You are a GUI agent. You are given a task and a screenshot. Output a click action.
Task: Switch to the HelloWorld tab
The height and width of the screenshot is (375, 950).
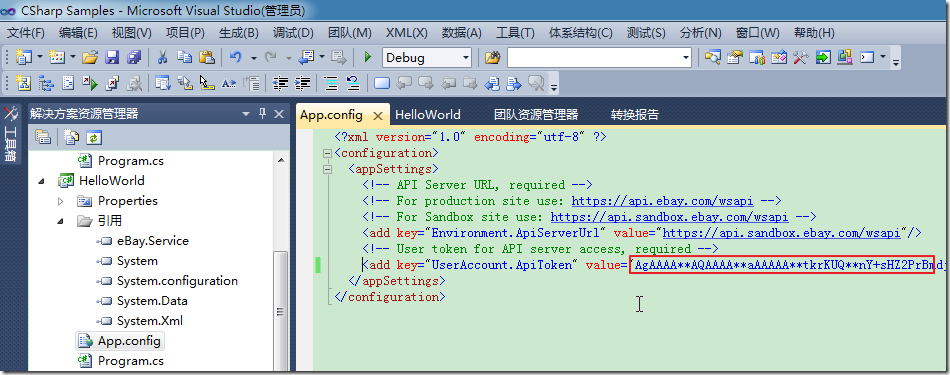[428, 114]
